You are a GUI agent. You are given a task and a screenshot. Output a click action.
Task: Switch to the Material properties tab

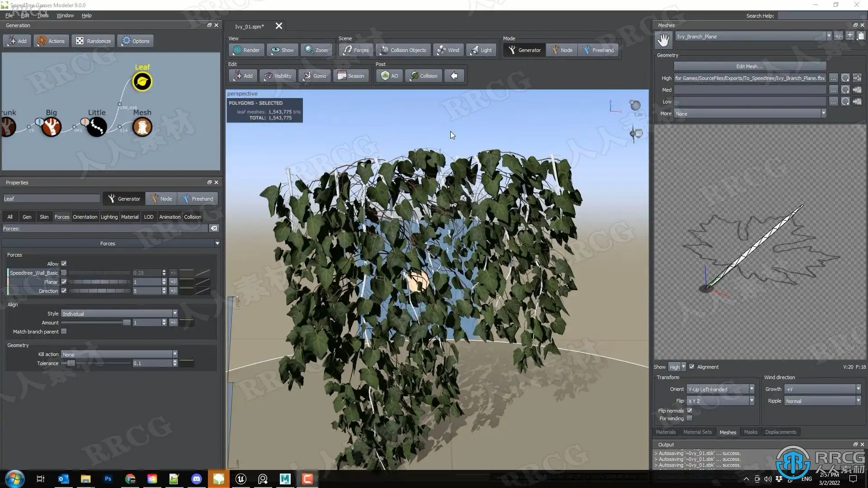[x=130, y=217]
